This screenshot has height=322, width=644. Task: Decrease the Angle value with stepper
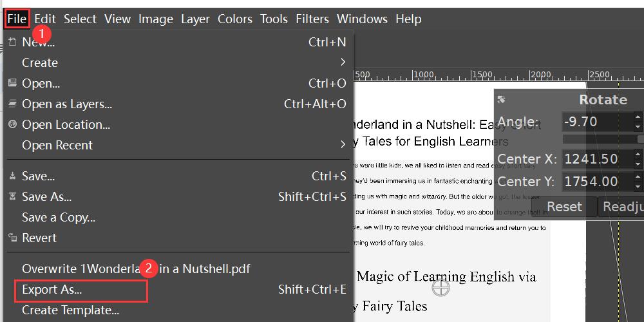click(x=638, y=126)
